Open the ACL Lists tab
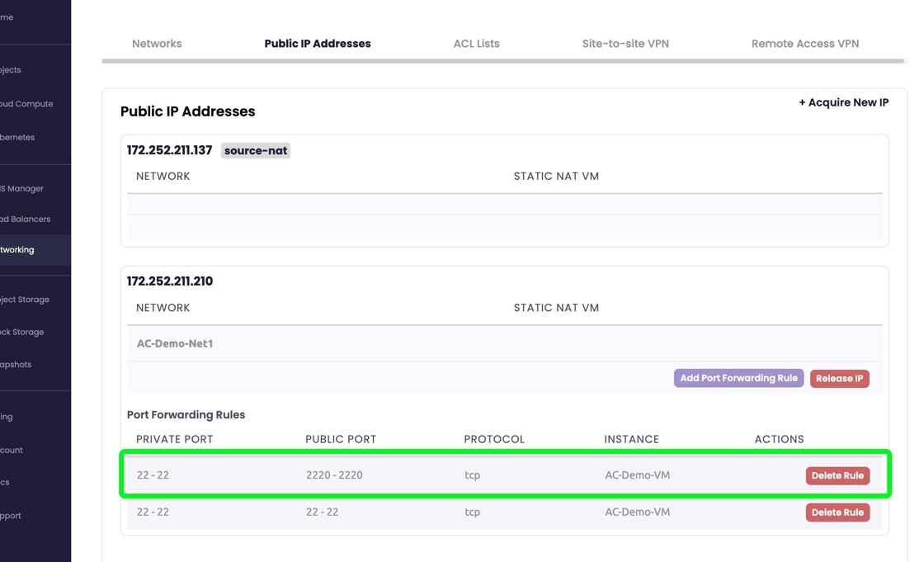 pyautogui.click(x=476, y=44)
